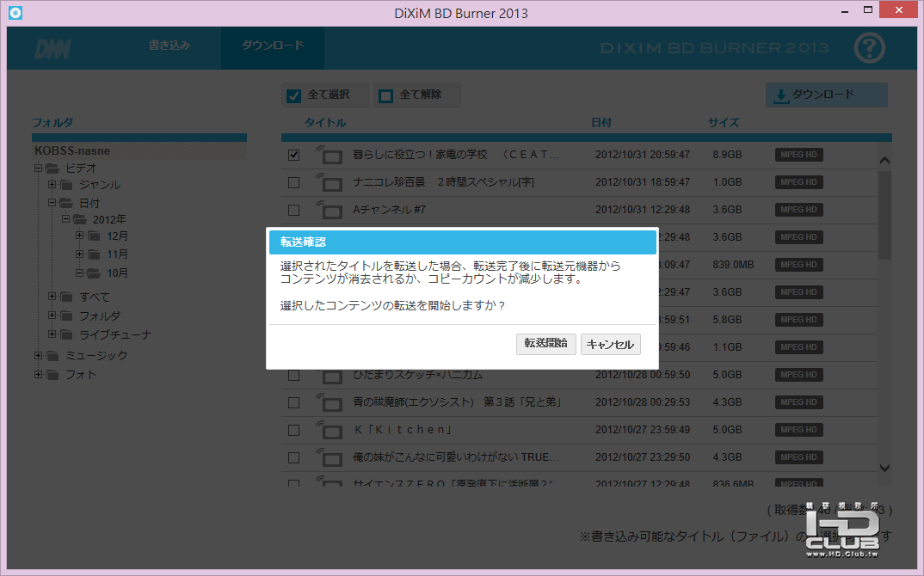Click the キャンセル button in the dialog
The height and width of the screenshot is (576, 924).
(611, 344)
